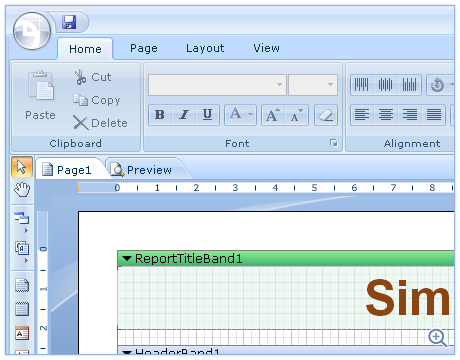Copy the selected component

click(97, 100)
